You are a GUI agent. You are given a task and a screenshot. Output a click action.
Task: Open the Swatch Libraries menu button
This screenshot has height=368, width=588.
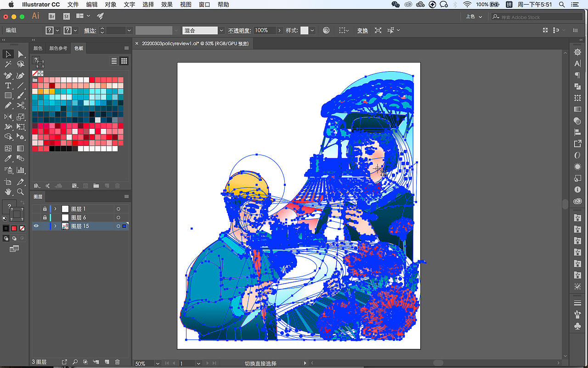(37, 186)
